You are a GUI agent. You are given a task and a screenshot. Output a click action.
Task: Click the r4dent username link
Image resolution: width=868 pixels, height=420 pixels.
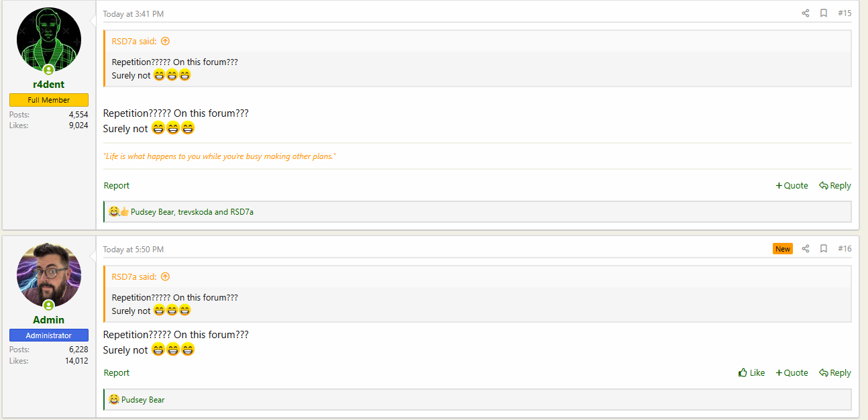49,85
